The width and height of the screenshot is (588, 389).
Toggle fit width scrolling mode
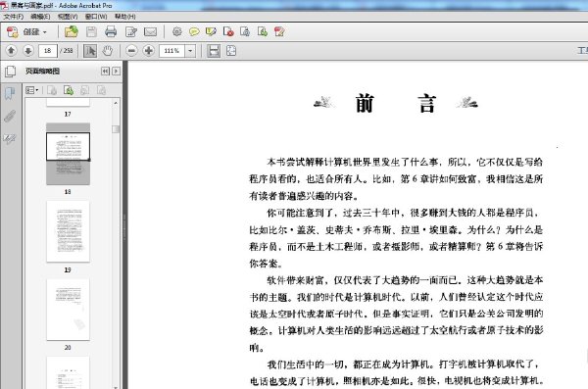[x=214, y=51]
